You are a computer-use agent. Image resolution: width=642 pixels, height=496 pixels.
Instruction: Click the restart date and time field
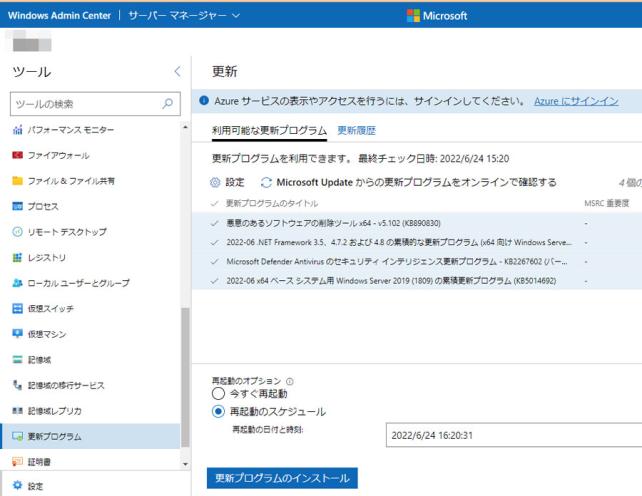point(512,435)
